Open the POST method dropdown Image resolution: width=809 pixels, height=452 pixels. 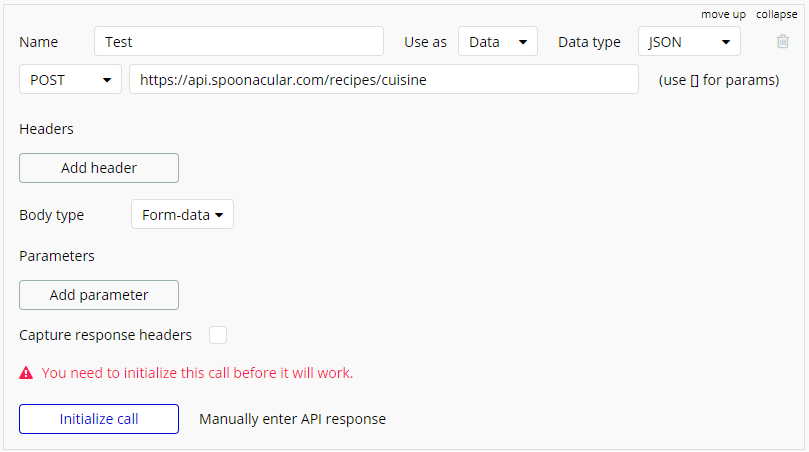[70, 80]
